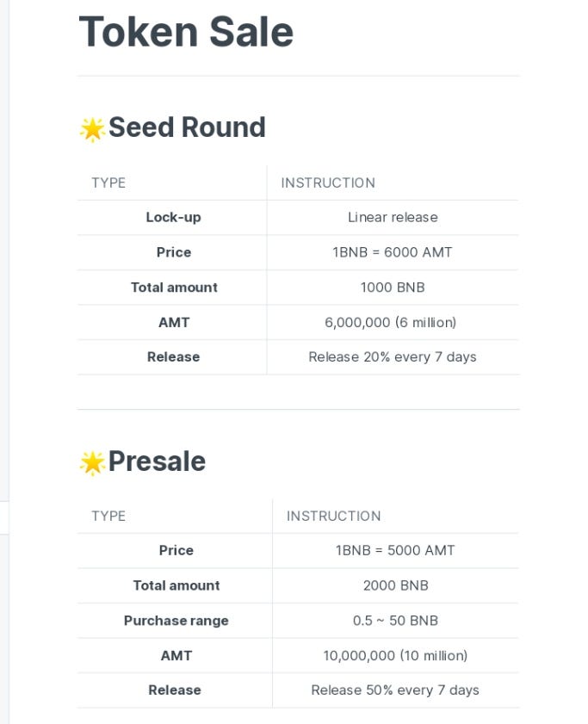Viewport: 588px width, 724px height.
Task: Click the 2000 BNB total amount cell
Action: click(395, 585)
